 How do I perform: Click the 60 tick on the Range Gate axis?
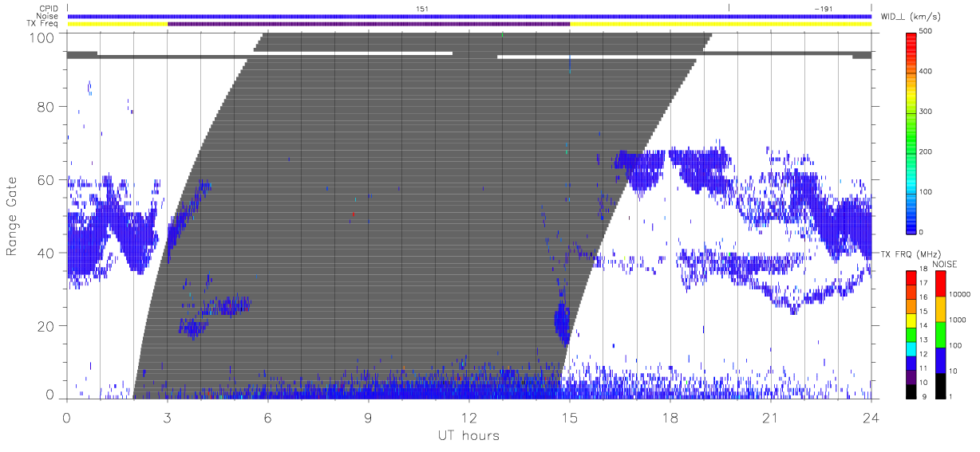[x=47, y=179]
